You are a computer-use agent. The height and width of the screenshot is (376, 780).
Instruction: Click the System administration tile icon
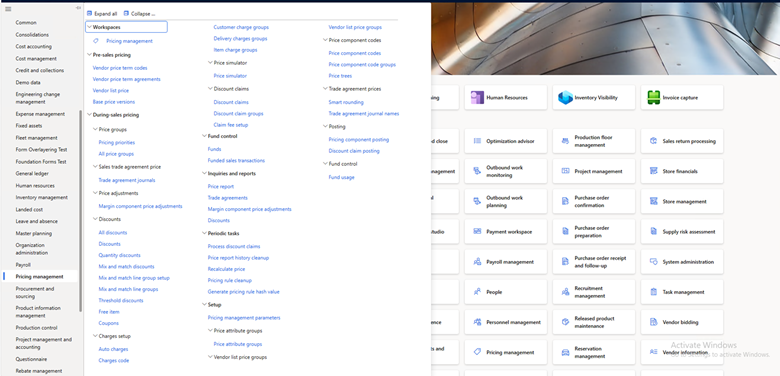tap(653, 262)
